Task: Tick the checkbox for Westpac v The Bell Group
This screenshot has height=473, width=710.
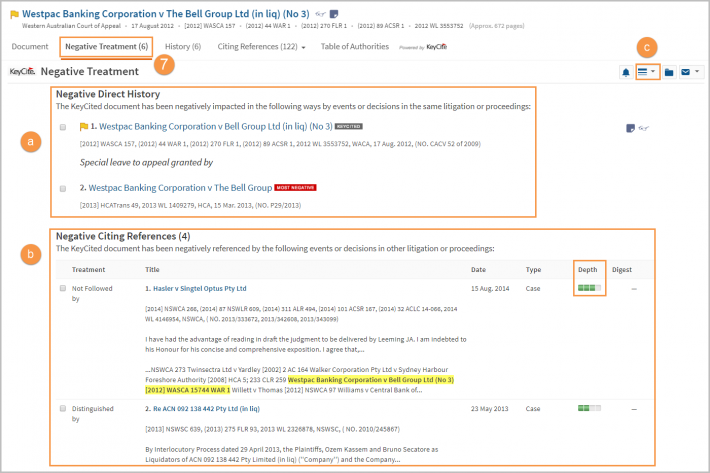Action: [63, 188]
